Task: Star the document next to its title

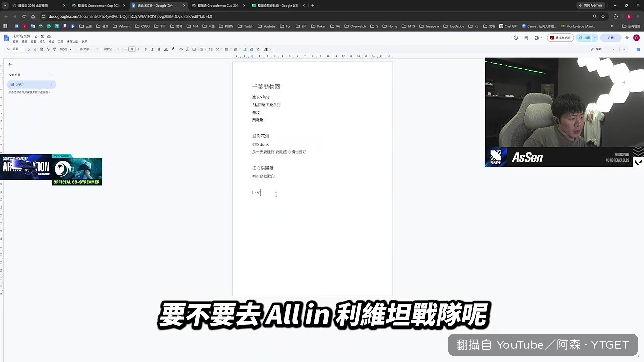Action: pos(36,36)
